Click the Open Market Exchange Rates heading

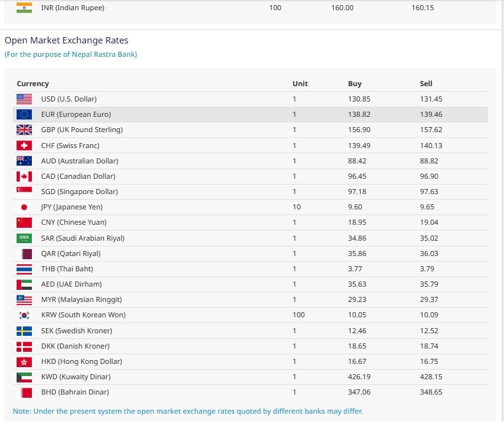point(66,40)
